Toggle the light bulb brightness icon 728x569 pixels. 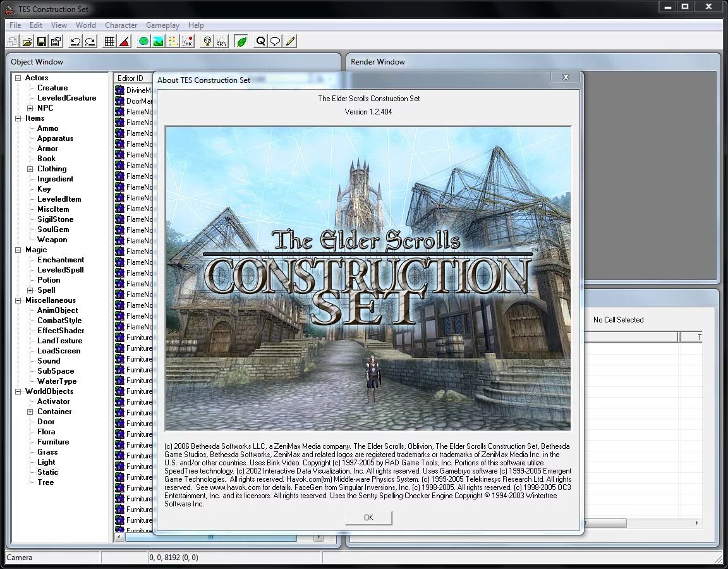(x=207, y=42)
